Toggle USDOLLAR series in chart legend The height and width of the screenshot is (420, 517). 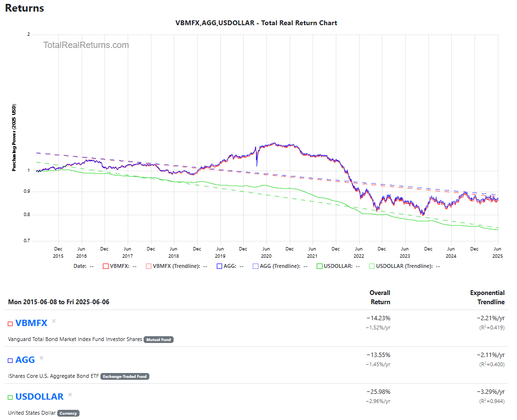click(x=338, y=266)
